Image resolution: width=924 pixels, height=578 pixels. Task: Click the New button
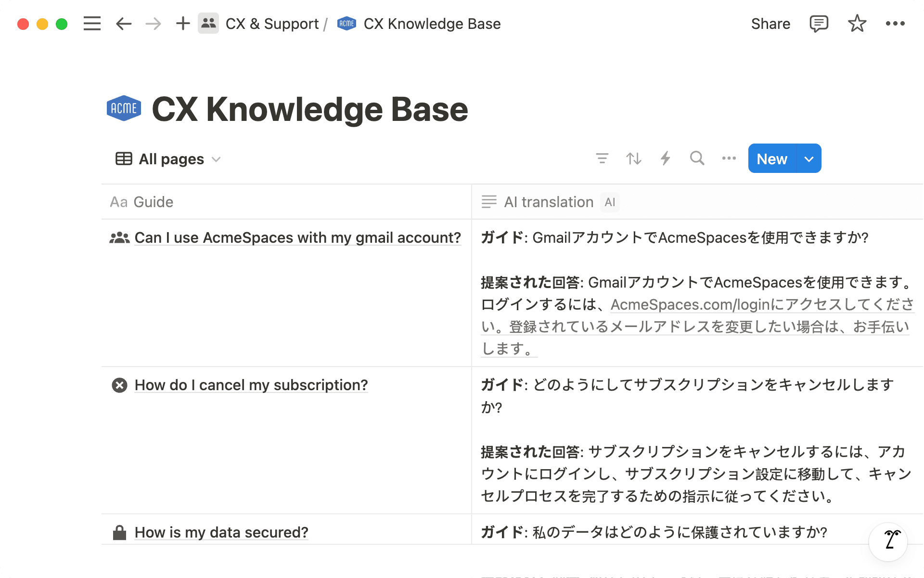pyautogui.click(x=772, y=158)
